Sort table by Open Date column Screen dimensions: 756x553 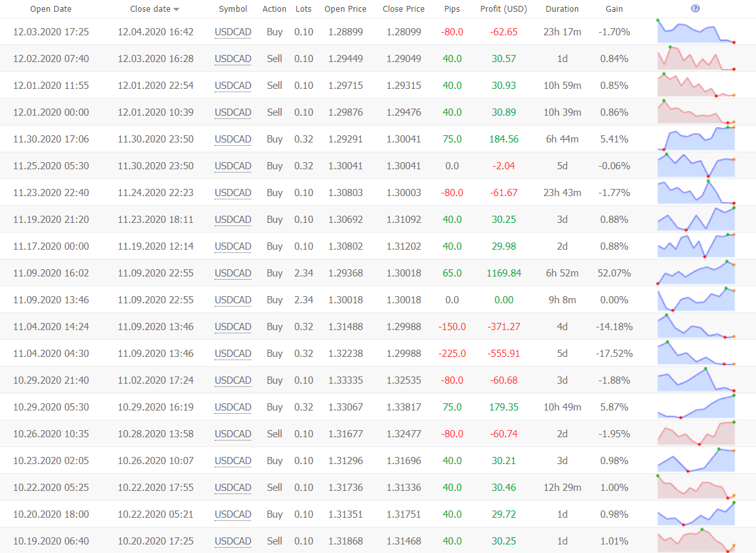[x=51, y=9]
